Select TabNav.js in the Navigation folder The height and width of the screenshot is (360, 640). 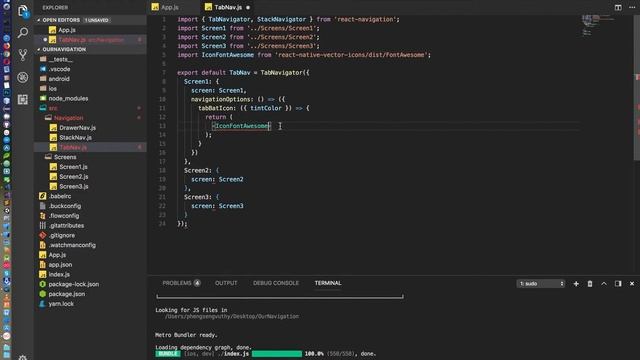(90, 147)
